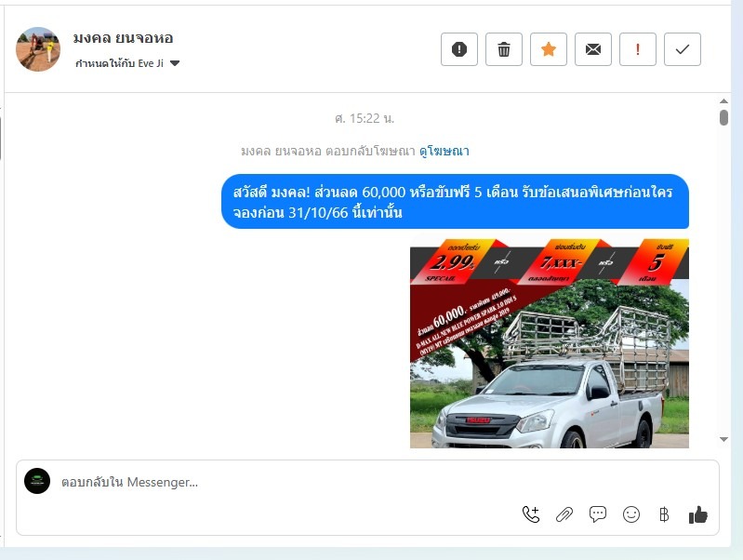Screen dimensions: 743x560
Task: Toggle the orange star on this conversation
Action: [548, 49]
